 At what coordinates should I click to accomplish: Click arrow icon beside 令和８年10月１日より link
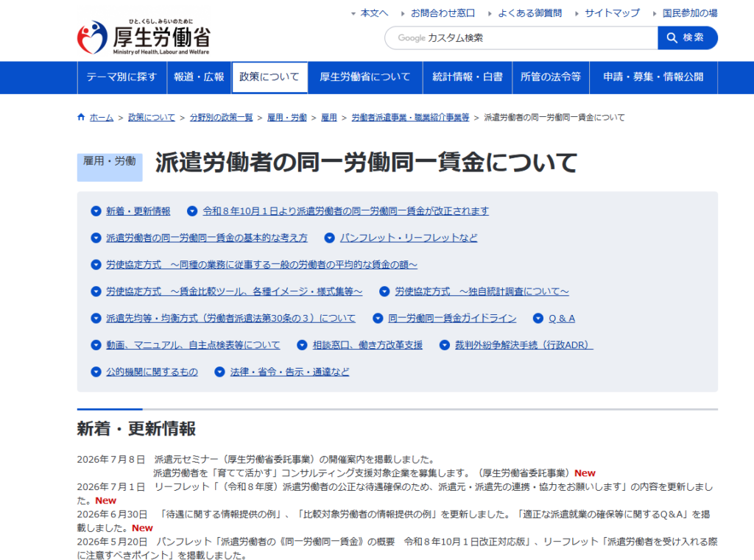(x=192, y=211)
